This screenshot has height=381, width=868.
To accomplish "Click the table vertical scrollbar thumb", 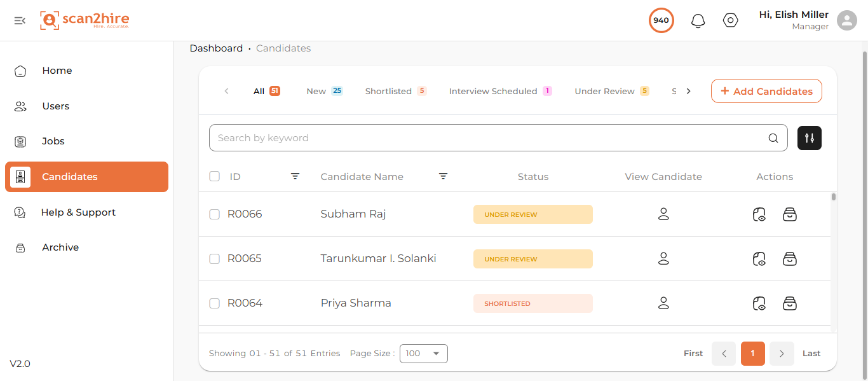I will (x=833, y=197).
